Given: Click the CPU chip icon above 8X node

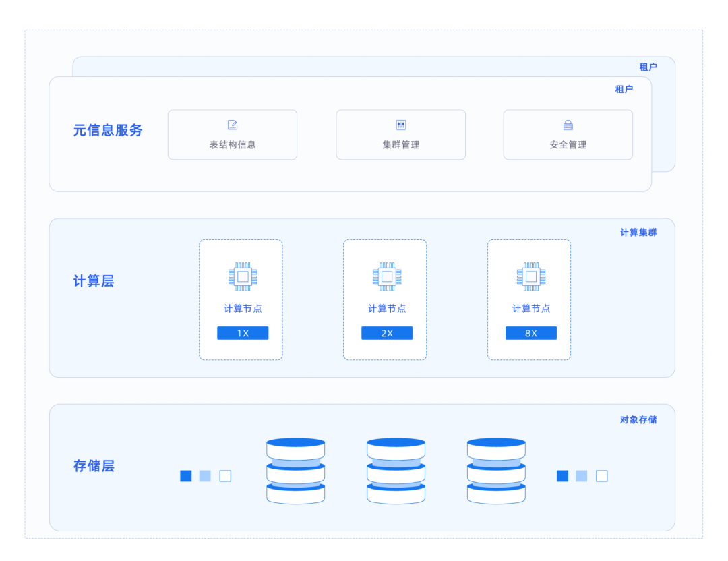Looking at the screenshot, I should (531, 276).
